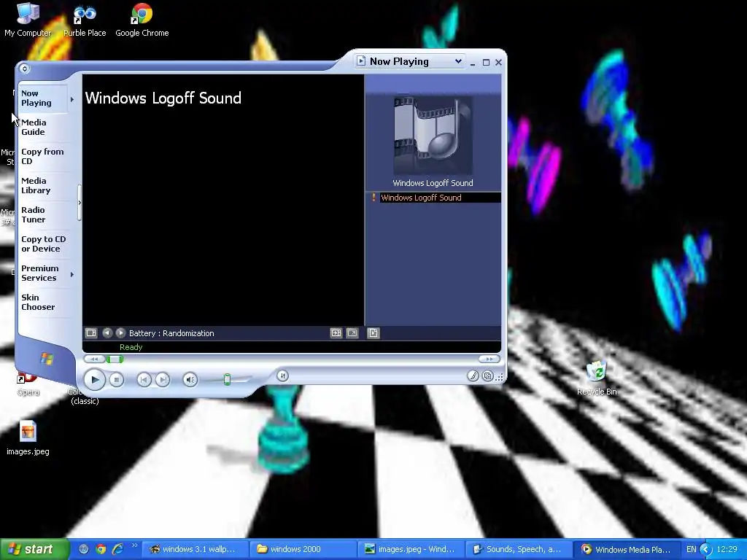Click the EN language indicator
The image size is (747, 560).
point(692,549)
